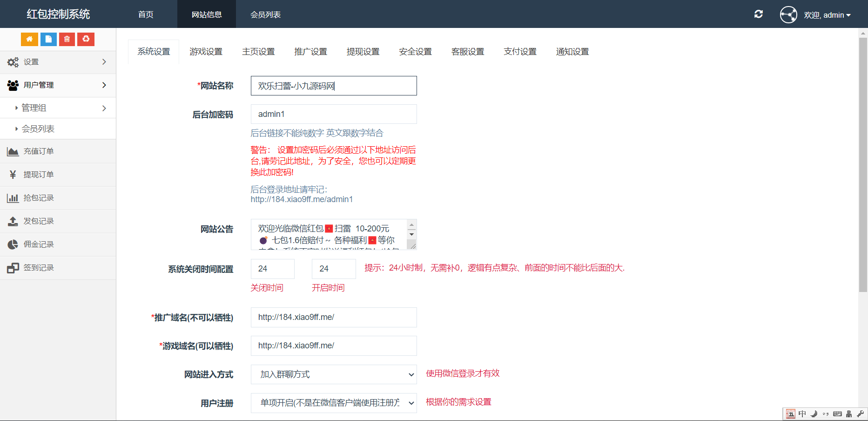Click the pie chart icon beside 佣金记录
The height and width of the screenshot is (421, 868).
click(13, 244)
